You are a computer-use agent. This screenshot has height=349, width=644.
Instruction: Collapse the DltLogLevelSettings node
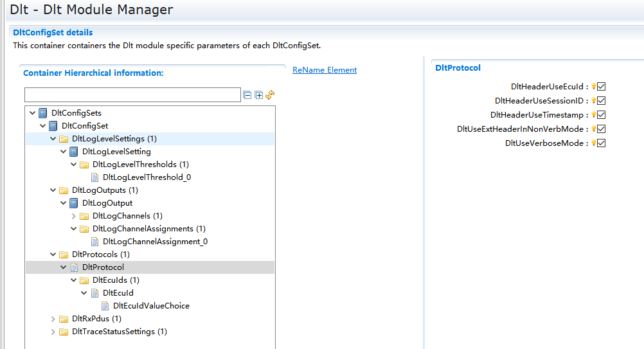(53, 139)
